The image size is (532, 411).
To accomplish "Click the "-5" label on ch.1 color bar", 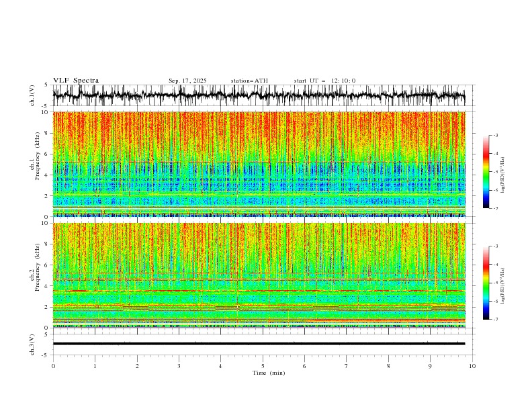I will (x=496, y=172).
